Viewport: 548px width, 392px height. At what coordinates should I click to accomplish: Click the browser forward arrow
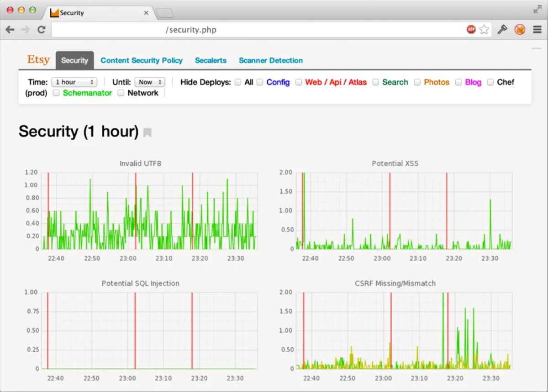coord(26,30)
